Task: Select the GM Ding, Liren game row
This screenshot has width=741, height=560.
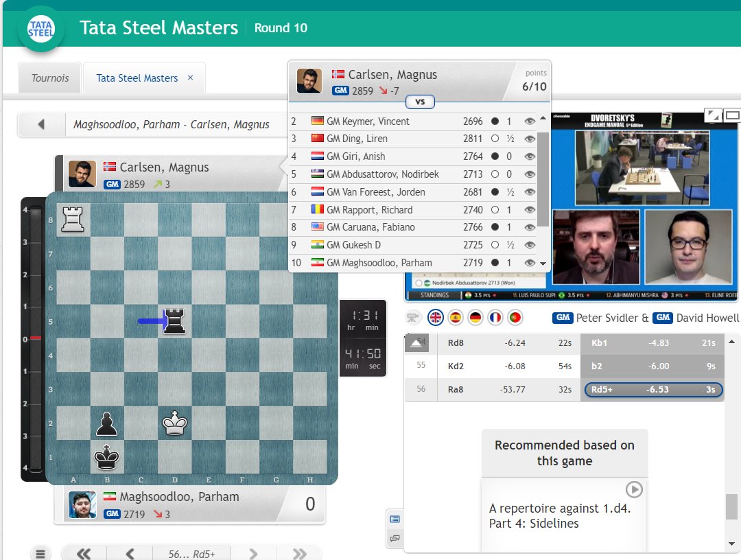Action: pyautogui.click(x=413, y=139)
